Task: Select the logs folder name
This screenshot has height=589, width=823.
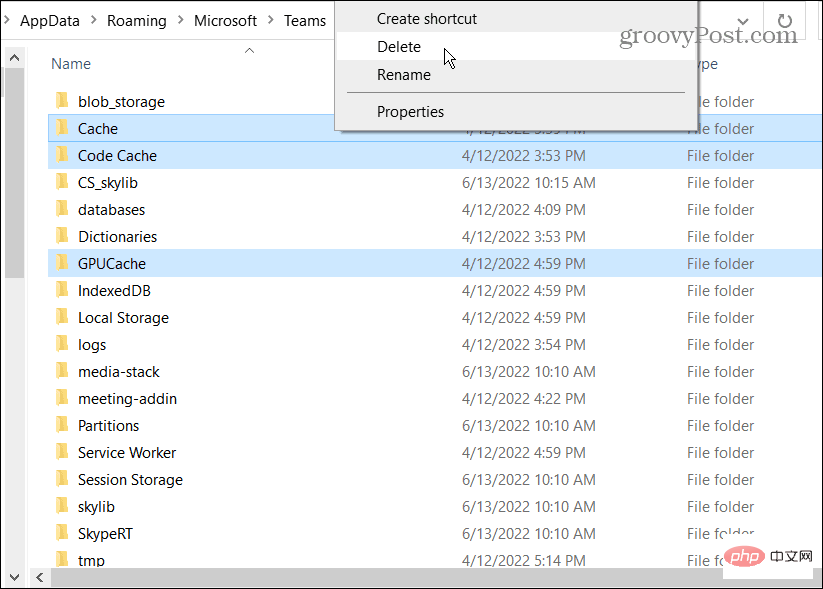Action: click(92, 345)
